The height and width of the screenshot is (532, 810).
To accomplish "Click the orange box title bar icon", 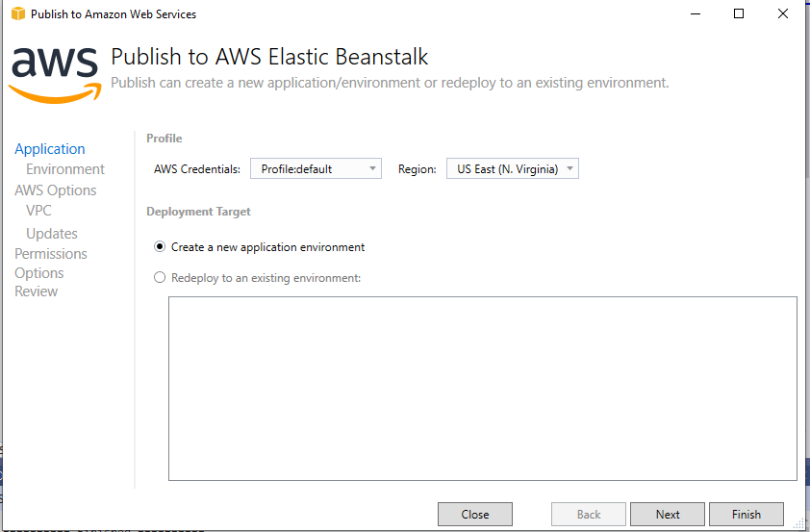I will (17, 14).
